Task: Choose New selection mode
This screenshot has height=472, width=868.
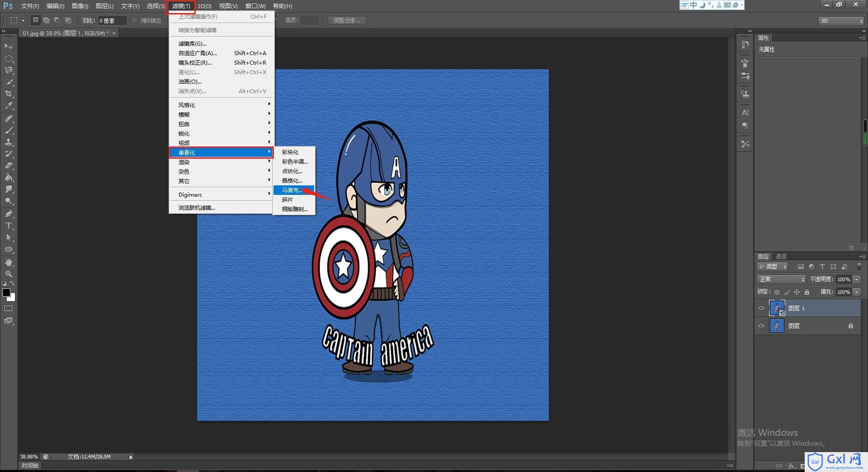Action: click(36, 20)
